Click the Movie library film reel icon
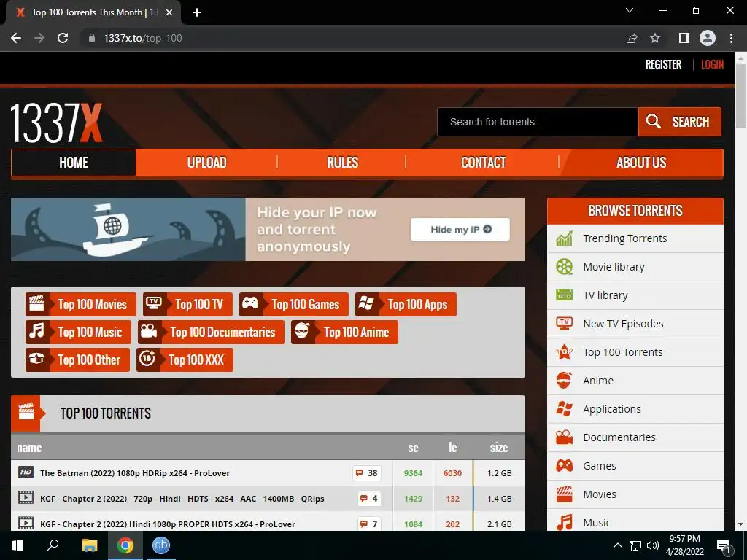 564,267
